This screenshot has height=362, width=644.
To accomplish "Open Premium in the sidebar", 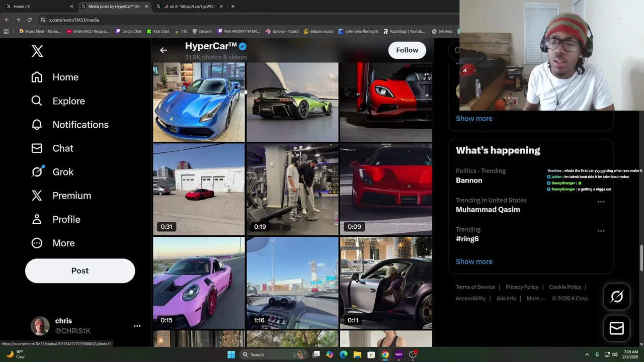I will [x=61, y=196].
